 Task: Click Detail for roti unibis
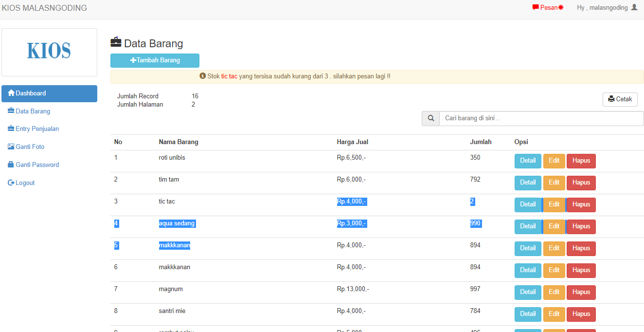coord(528,161)
